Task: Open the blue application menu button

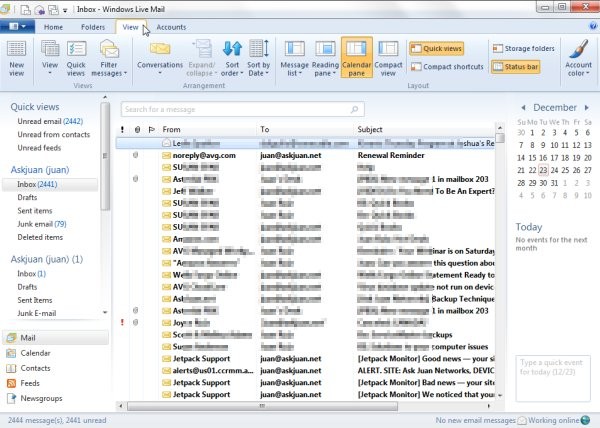Action: (x=17, y=26)
